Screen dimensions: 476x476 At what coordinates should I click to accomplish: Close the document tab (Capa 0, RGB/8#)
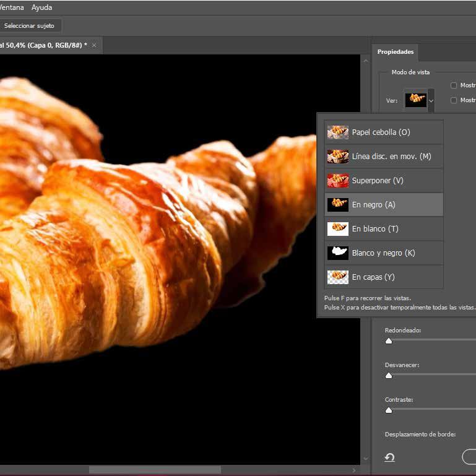click(94, 45)
